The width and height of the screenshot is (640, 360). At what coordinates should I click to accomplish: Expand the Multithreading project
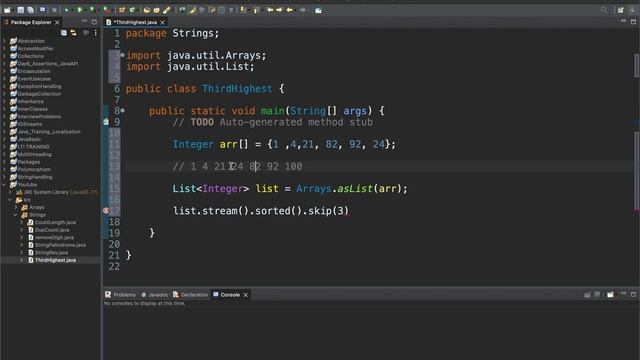(4, 154)
